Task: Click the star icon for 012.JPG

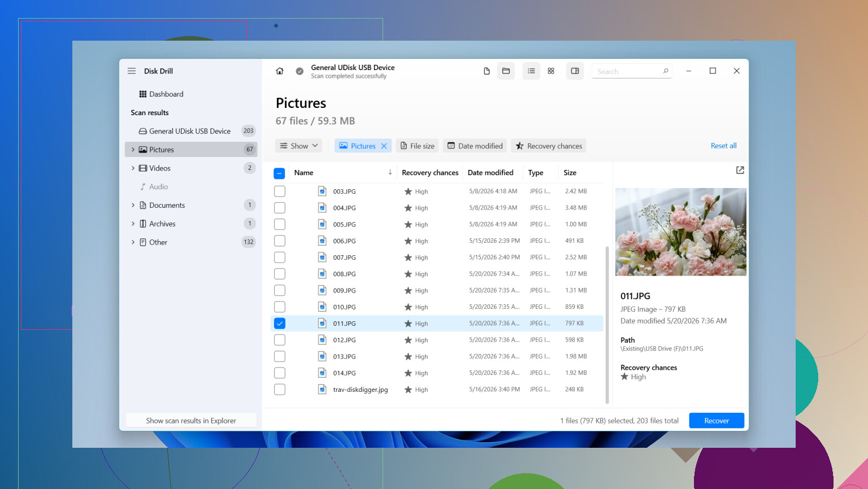Action: pyautogui.click(x=408, y=340)
